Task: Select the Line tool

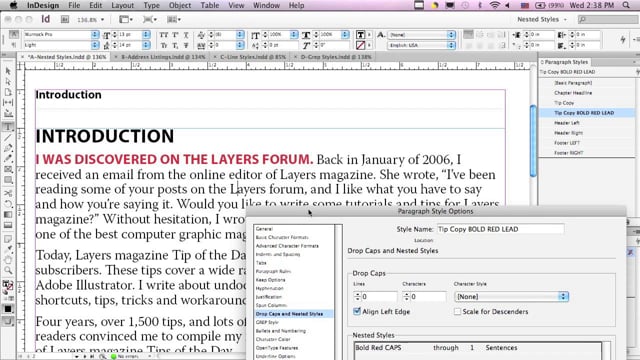Action: [x=8, y=138]
